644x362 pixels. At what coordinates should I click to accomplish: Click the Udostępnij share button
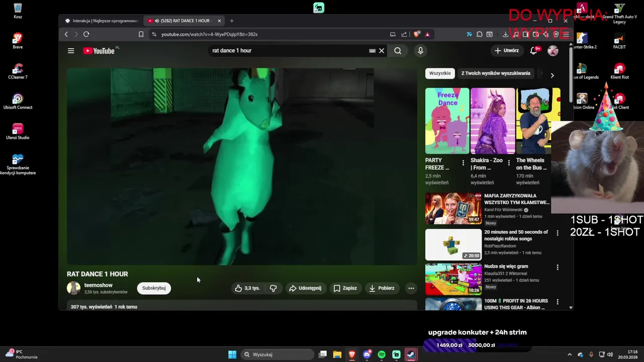click(305, 288)
